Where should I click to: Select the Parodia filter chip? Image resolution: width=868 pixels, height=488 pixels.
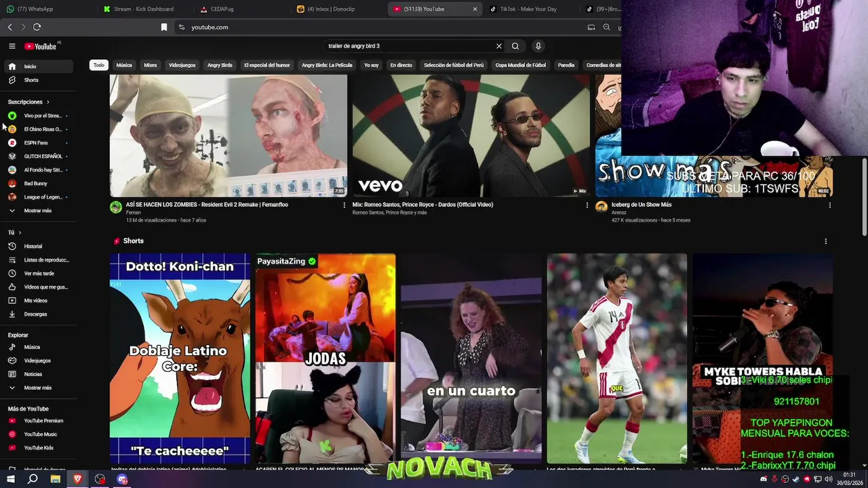click(566, 65)
